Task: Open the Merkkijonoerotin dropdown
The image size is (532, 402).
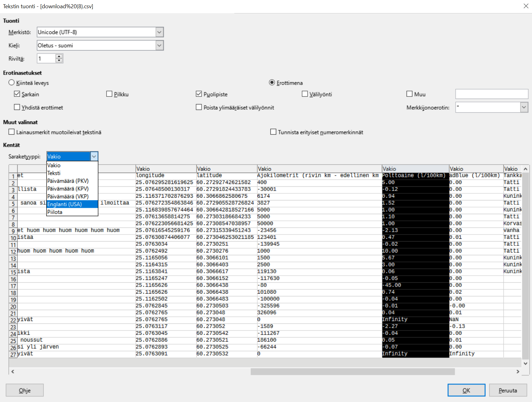Action: pyautogui.click(x=524, y=107)
